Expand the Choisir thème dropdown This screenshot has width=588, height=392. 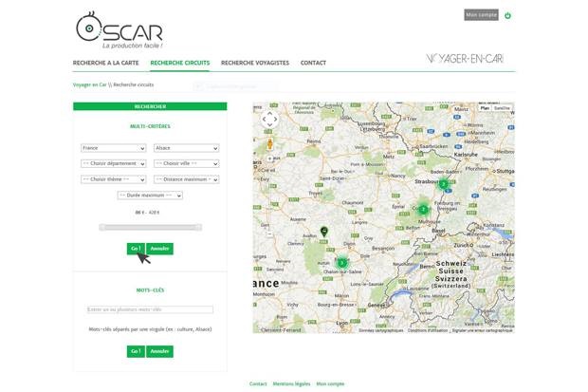pos(113,179)
